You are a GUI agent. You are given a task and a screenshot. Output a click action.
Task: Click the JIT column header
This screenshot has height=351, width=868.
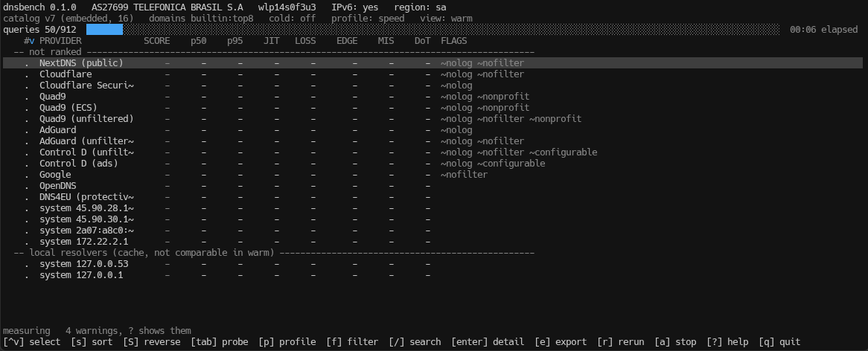point(272,41)
